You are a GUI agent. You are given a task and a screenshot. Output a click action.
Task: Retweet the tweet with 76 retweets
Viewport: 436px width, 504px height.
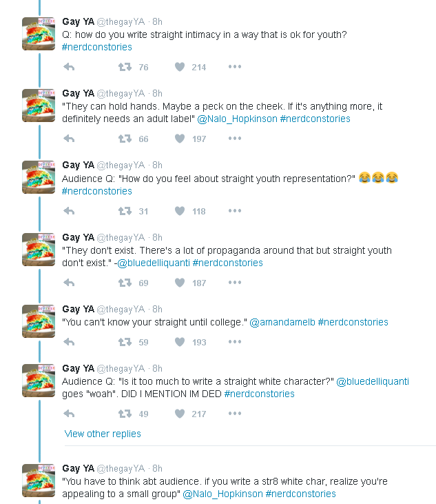pyautogui.click(x=125, y=67)
